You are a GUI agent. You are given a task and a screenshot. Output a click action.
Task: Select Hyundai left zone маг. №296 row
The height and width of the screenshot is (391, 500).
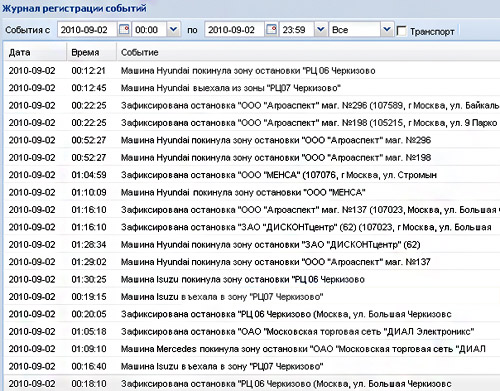point(252,140)
